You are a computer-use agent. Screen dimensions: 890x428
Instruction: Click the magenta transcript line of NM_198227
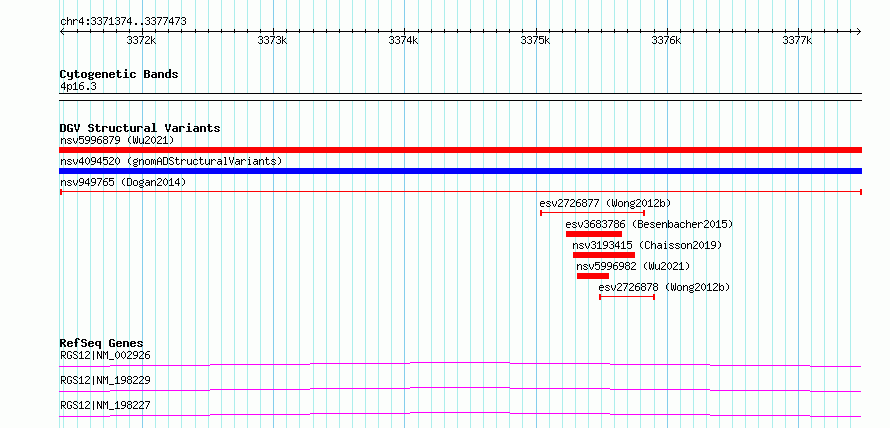pyautogui.click(x=461, y=414)
